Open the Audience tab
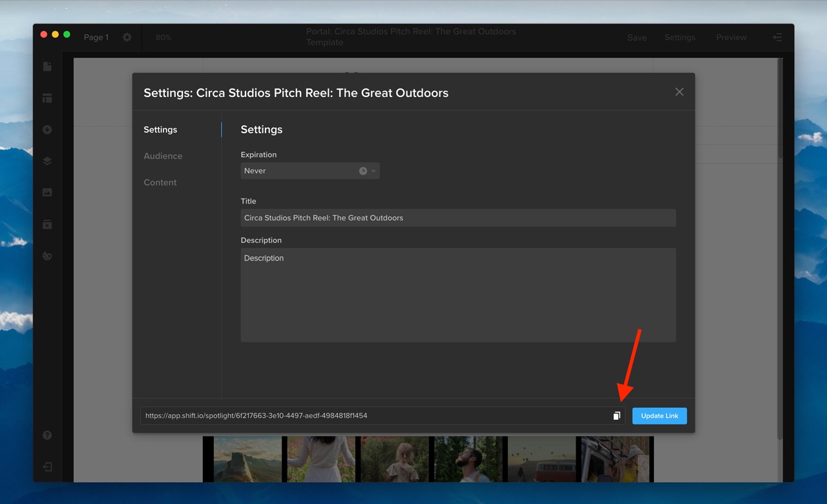Viewport: 827px width, 504px height. pos(163,156)
